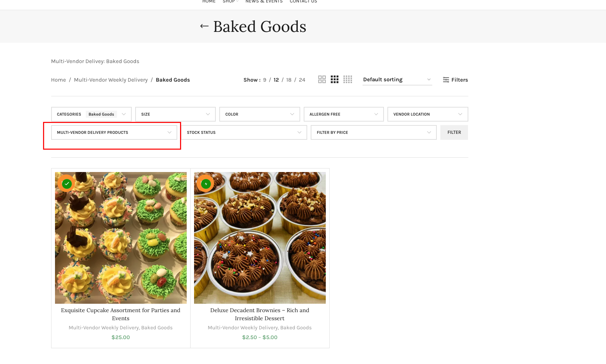The height and width of the screenshot is (364, 606).
Task: Click the $25.00 cupcake price
Action: (120, 337)
